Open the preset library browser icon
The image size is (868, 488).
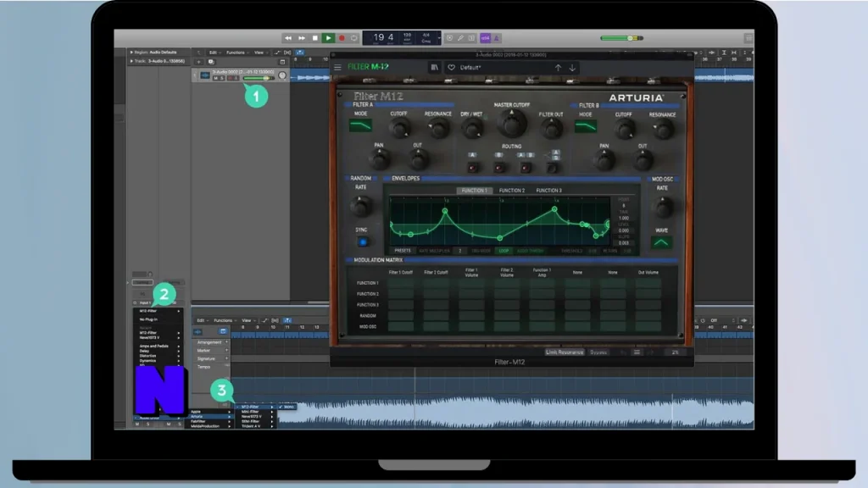[435, 68]
